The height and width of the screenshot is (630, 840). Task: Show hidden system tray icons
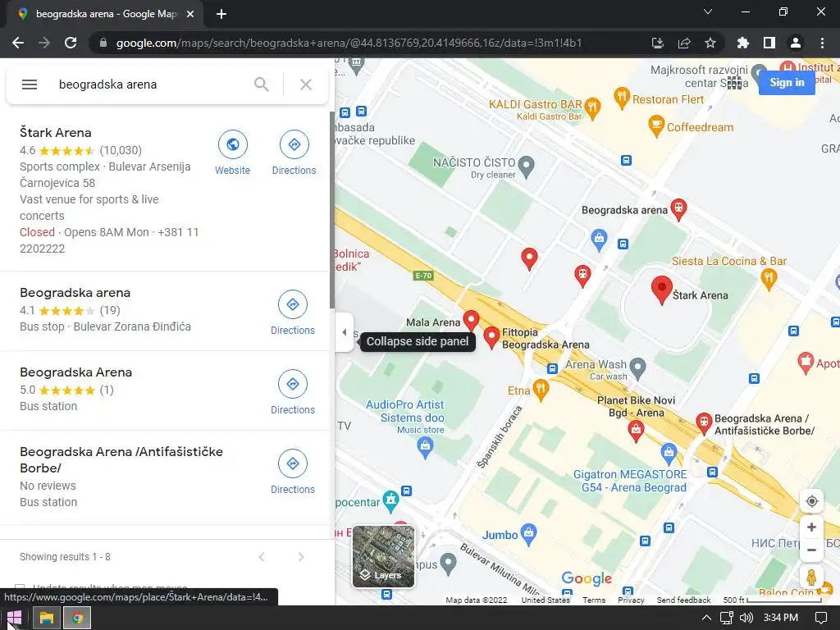click(x=706, y=619)
